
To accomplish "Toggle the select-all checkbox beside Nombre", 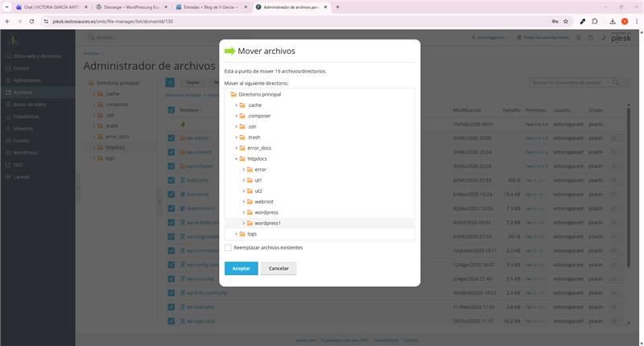I will pos(171,110).
